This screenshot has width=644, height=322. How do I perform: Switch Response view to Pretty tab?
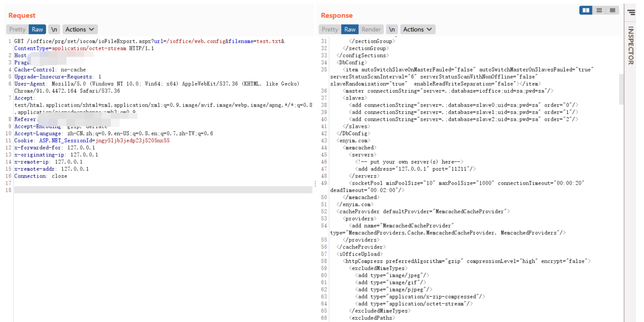click(330, 29)
